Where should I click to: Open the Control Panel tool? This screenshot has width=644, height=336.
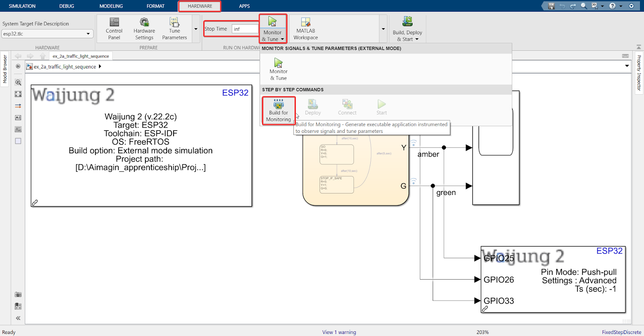(x=114, y=29)
